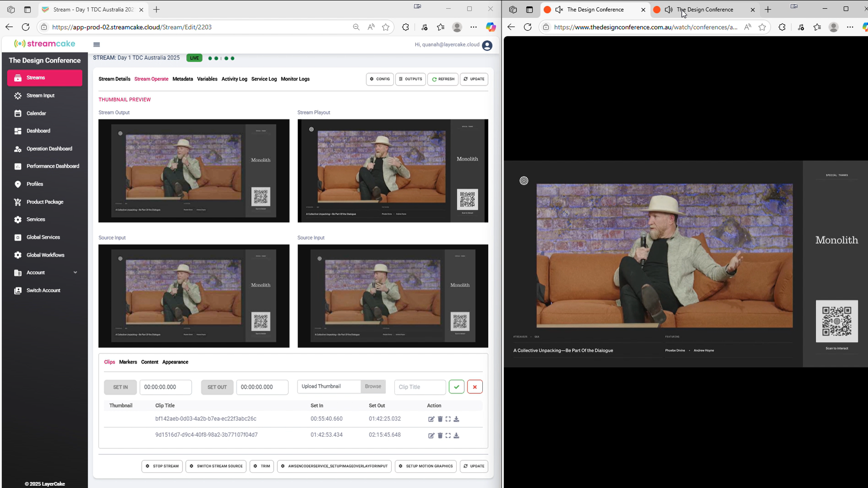Open fullscreen view for second clip 9d1516d7
The width and height of the screenshot is (868, 488).
(448, 435)
